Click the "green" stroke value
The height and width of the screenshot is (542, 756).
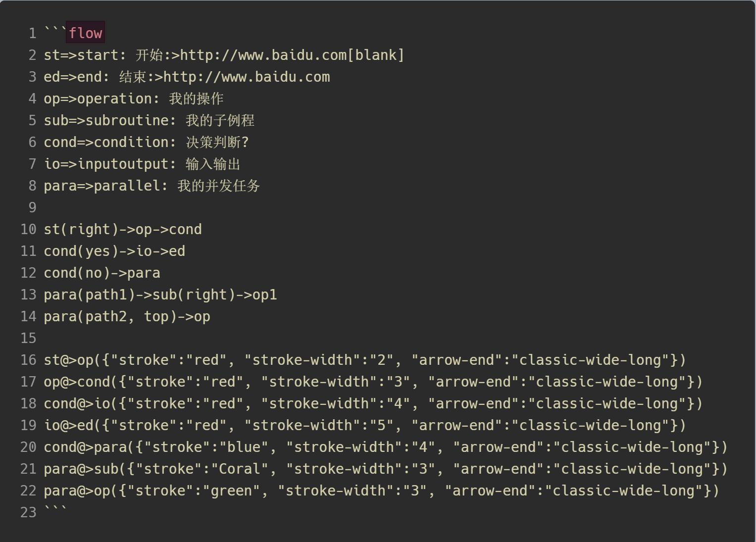click(231, 491)
